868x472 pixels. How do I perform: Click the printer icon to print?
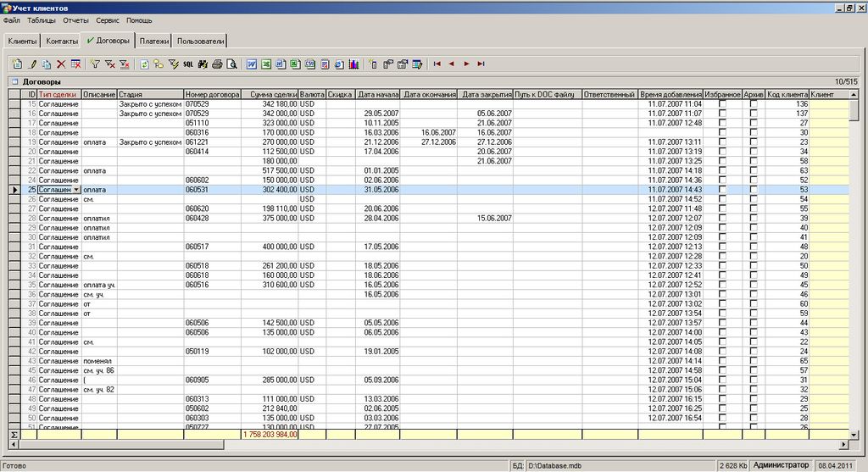[x=217, y=64]
